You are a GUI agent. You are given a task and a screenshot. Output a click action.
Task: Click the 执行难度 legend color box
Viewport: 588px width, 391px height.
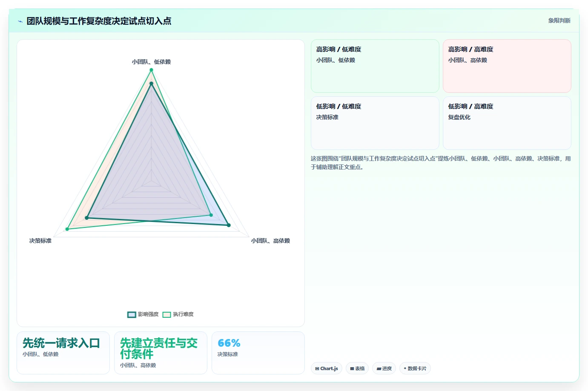(x=166, y=315)
